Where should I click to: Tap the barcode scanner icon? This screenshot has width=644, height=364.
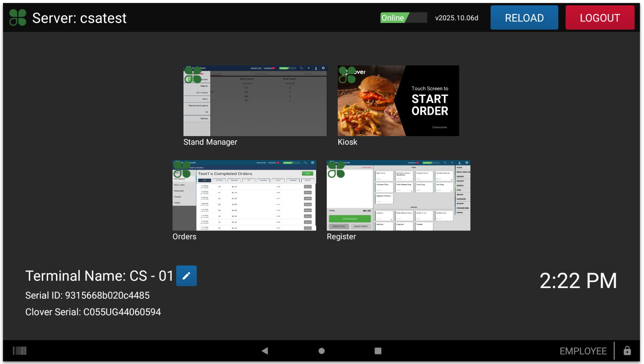pyautogui.click(x=20, y=351)
